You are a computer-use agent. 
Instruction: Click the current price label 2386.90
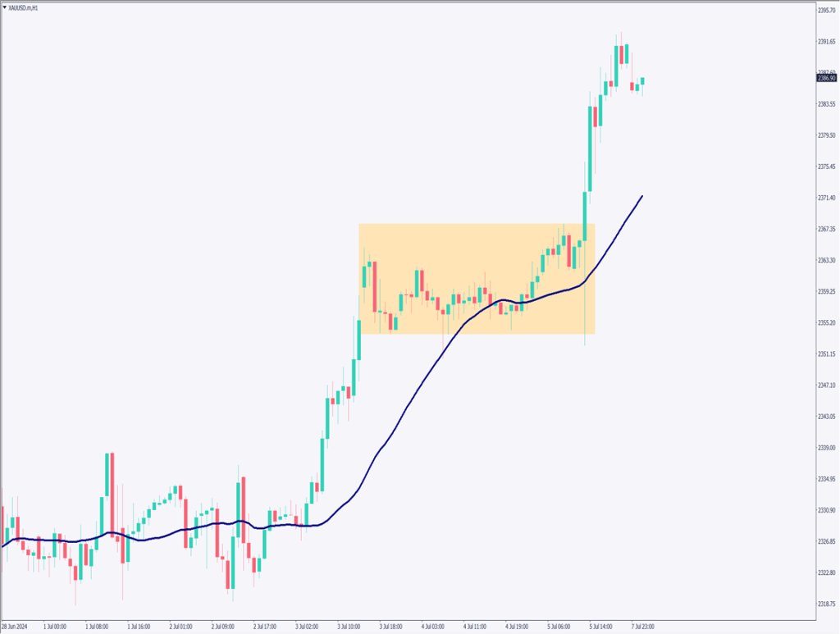[826, 78]
